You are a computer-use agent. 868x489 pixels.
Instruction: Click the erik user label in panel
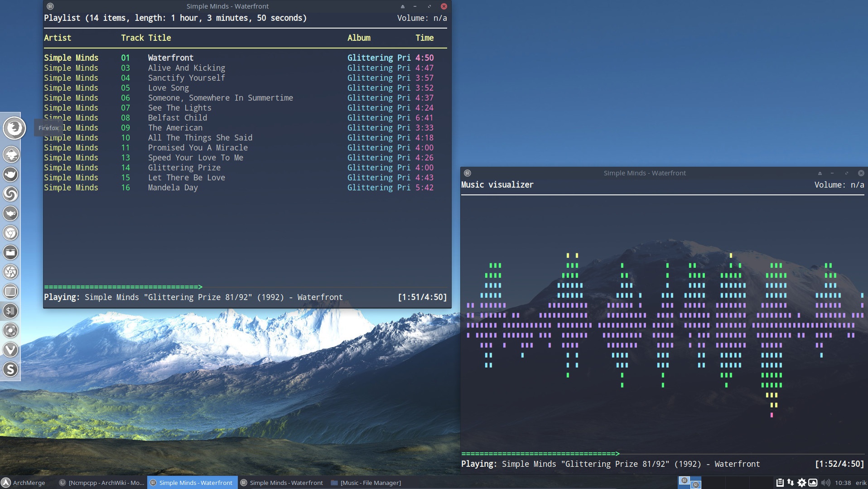(861, 483)
